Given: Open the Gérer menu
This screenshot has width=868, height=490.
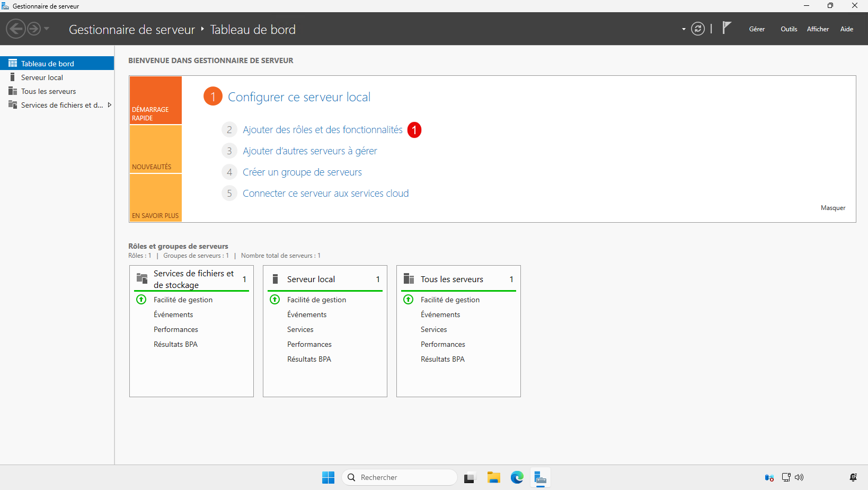Looking at the screenshot, I should (757, 29).
